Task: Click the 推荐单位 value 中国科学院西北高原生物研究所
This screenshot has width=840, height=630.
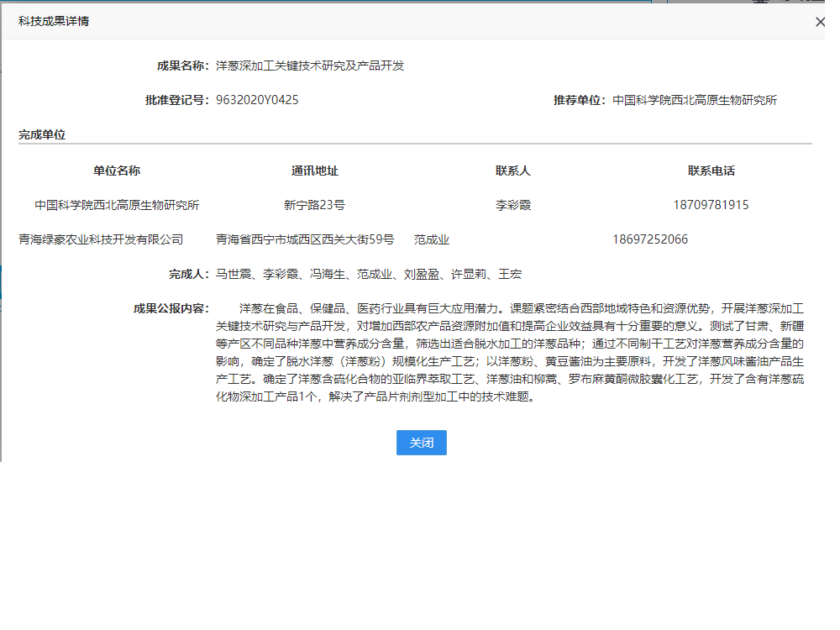Action: point(695,100)
